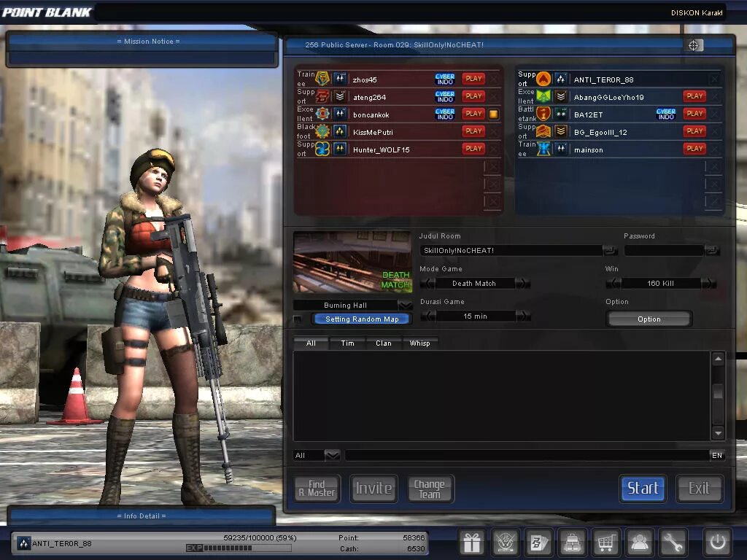Open the mission cards icon in bottom bar
Image resolution: width=747 pixels, height=560 pixels.
coord(539,542)
